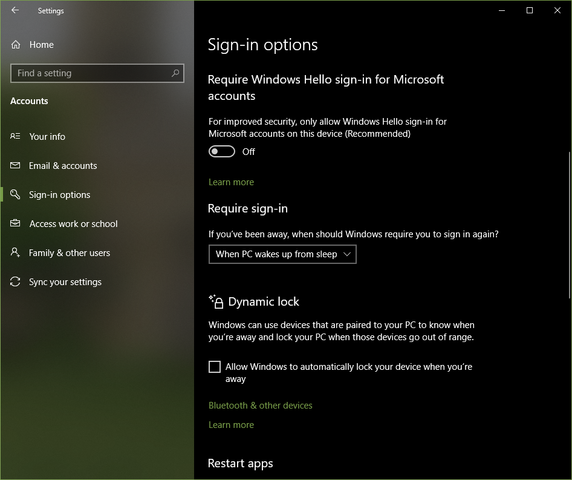Click Learn more under Dynamic lock
Image resolution: width=572 pixels, height=480 pixels.
(x=231, y=425)
